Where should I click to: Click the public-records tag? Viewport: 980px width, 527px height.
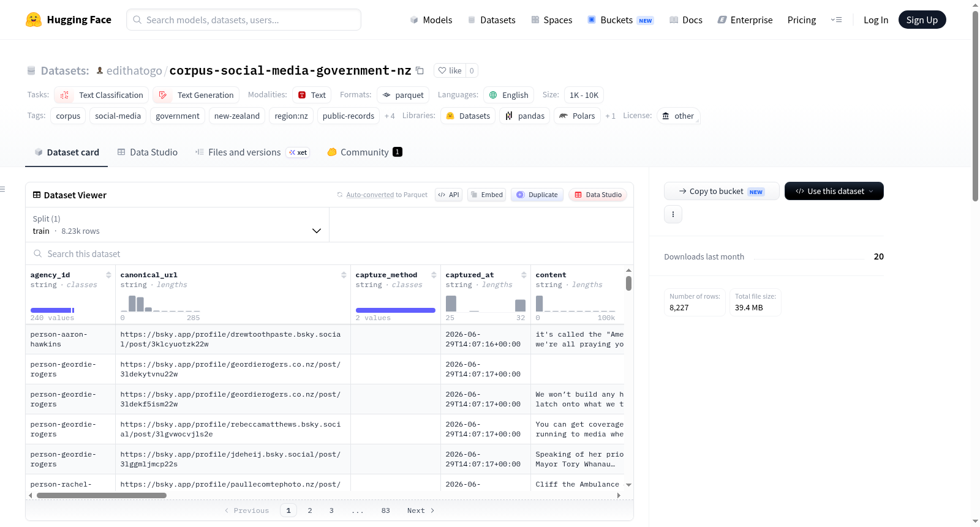click(349, 116)
